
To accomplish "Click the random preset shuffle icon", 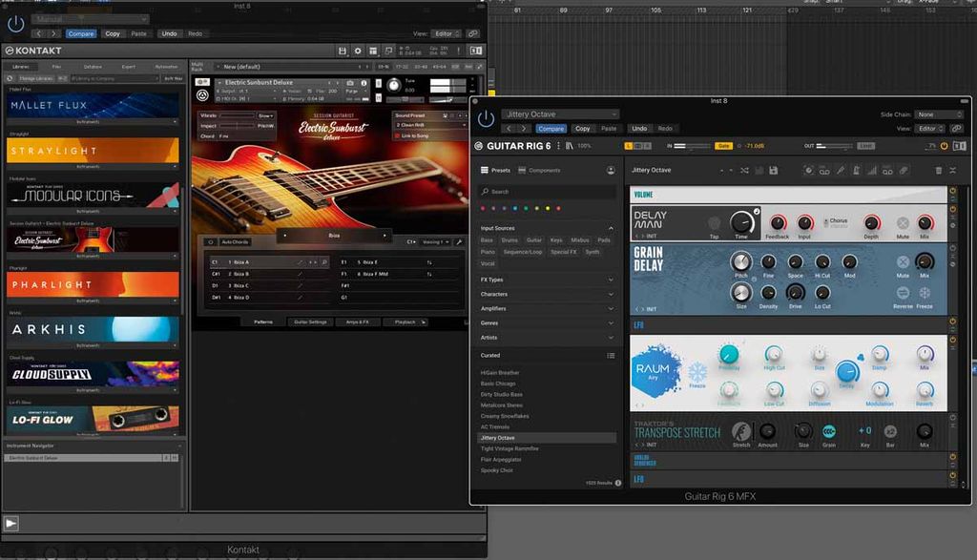I will [x=743, y=170].
